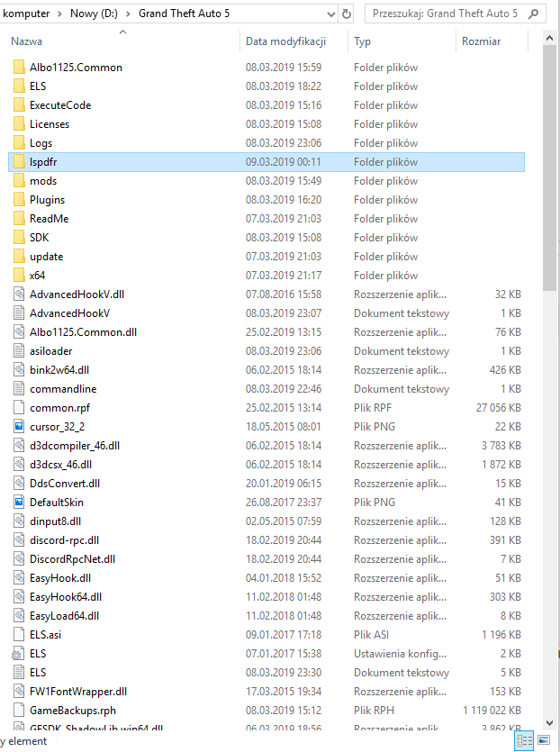Click the Plik ASI type cell

click(x=371, y=635)
